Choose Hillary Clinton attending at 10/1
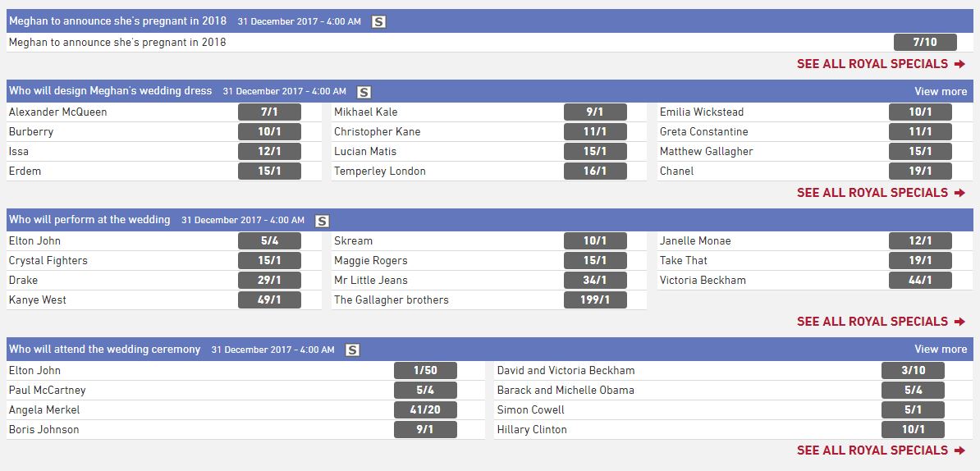980x471 pixels. pos(913,430)
